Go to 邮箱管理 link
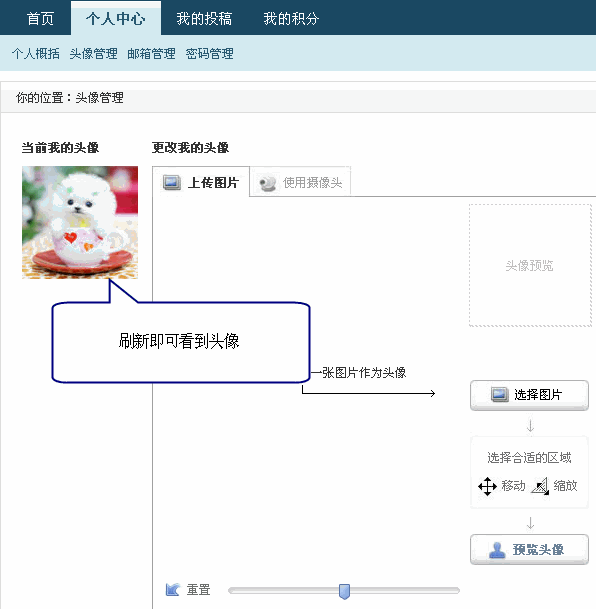 (x=151, y=54)
